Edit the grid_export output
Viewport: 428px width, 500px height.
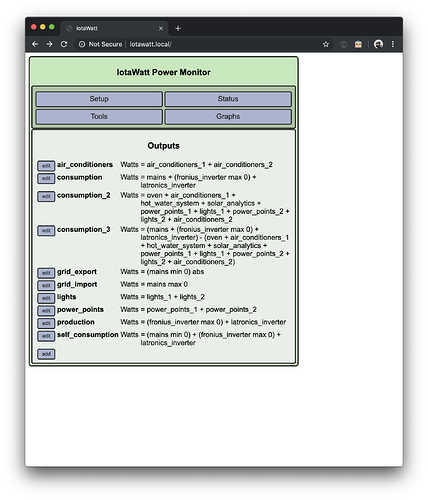(x=46, y=273)
